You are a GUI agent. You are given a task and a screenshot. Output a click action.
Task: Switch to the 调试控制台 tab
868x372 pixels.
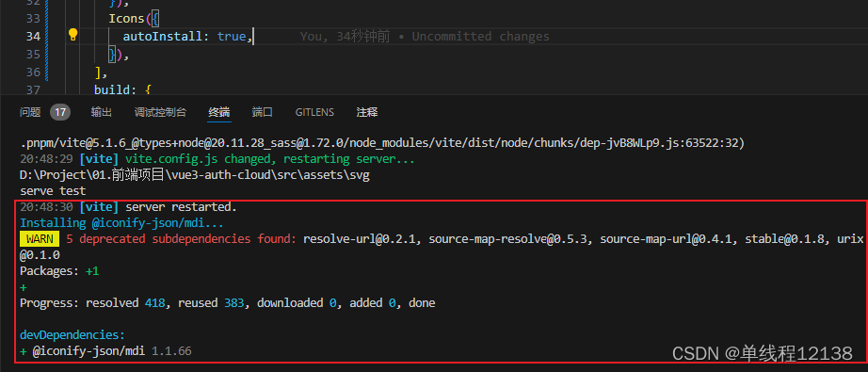pos(161,112)
